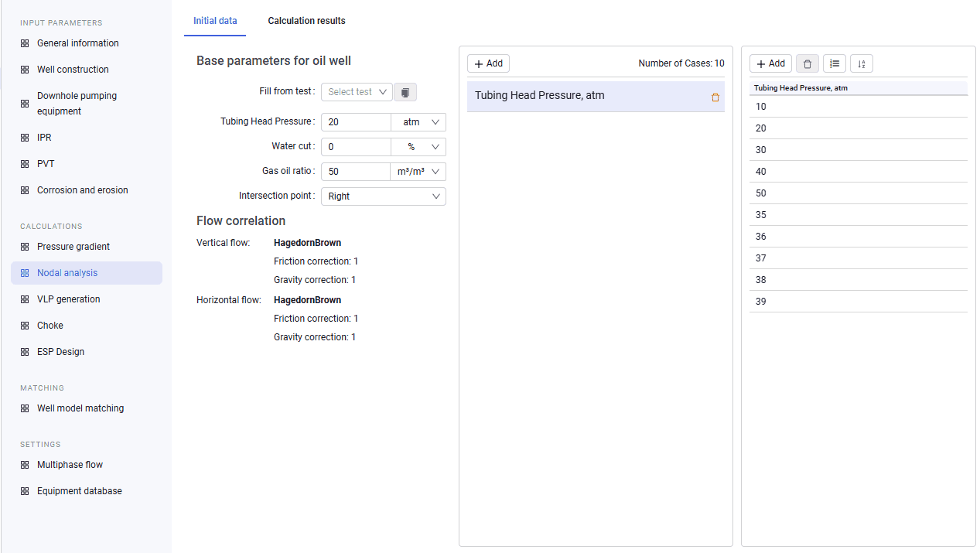Add a new sensitivity variable case

(x=488, y=63)
